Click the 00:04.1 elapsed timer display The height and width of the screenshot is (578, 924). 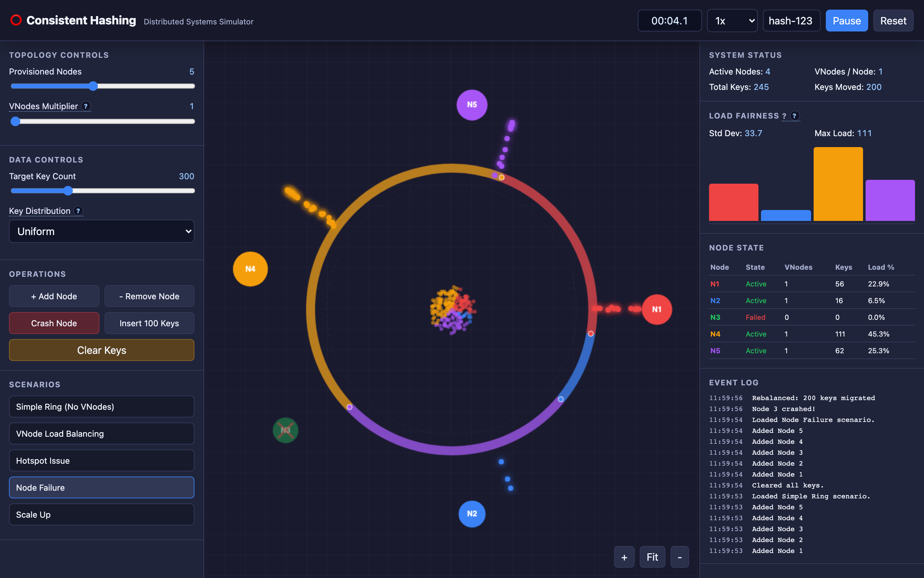[670, 21]
